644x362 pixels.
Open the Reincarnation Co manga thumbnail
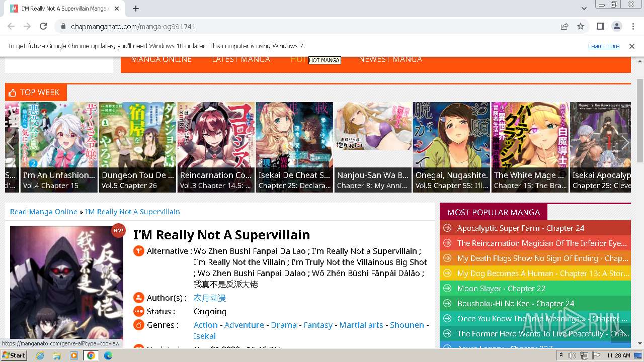tap(216, 147)
